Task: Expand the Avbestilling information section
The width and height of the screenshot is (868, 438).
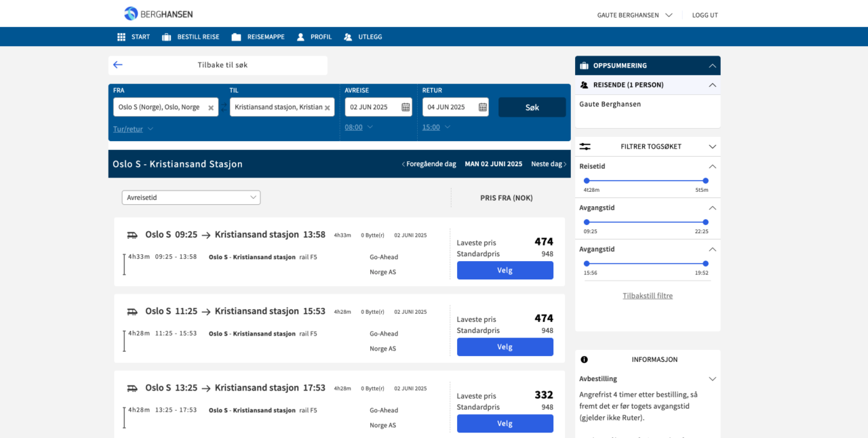Action: (712, 379)
